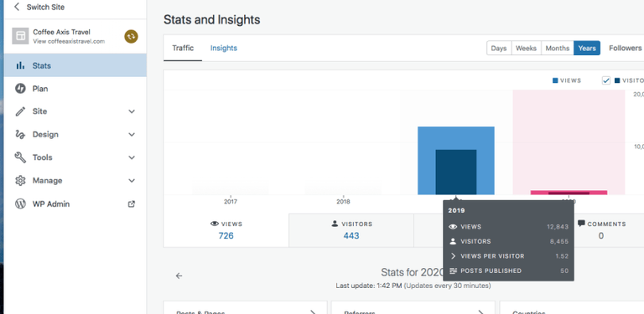Click the 2018 axis label

tap(343, 202)
